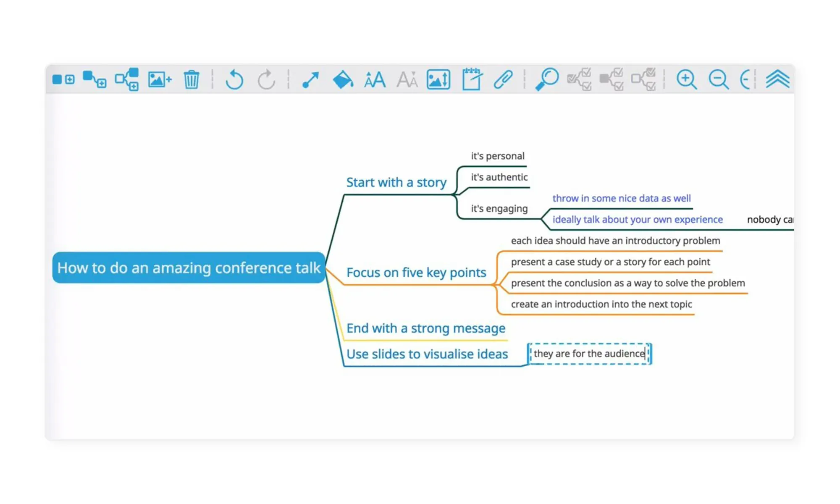The height and width of the screenshot is (504, 840).
Task: Open the image resize tool
Action: 438,79
